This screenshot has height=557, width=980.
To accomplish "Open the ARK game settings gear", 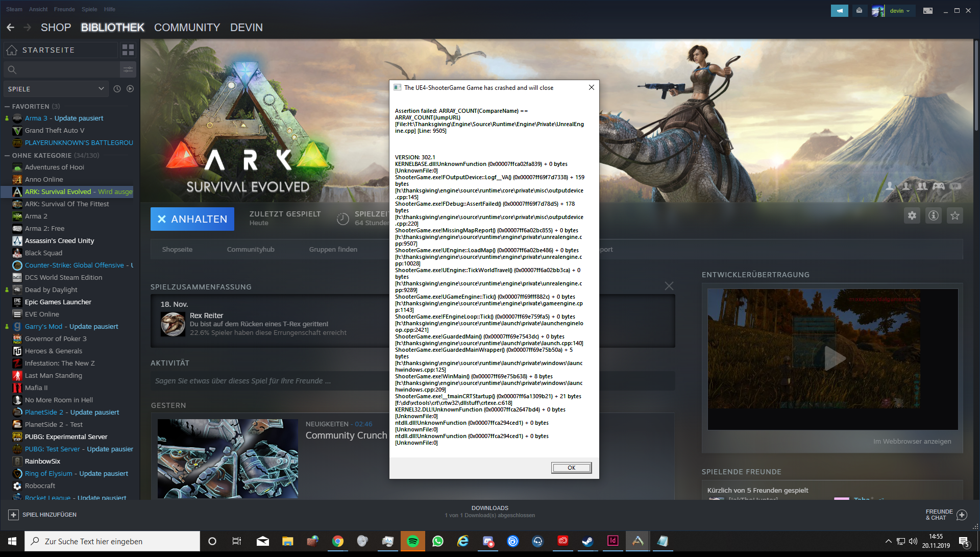I will (x=912, y=215).
